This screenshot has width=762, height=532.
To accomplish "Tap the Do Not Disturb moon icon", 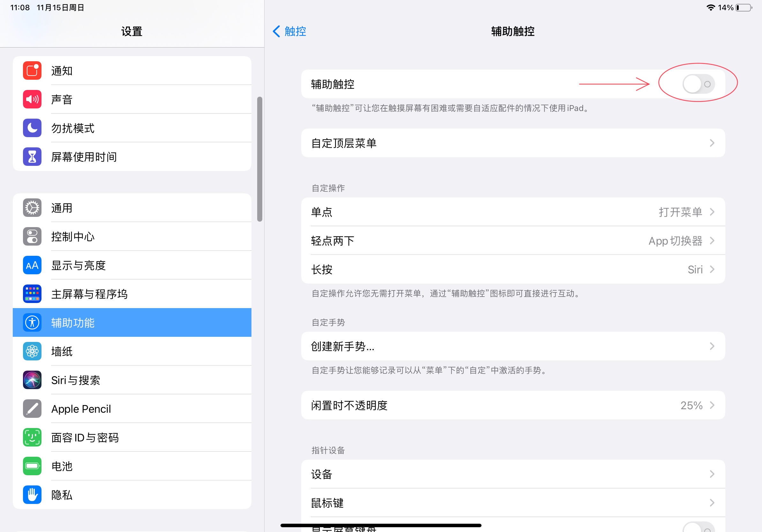I will [32, 128].
